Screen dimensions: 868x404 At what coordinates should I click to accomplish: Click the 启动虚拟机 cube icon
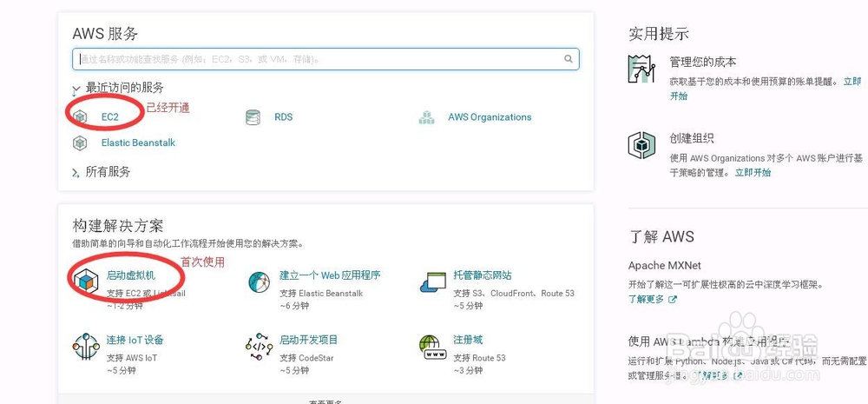coord(86,282)
